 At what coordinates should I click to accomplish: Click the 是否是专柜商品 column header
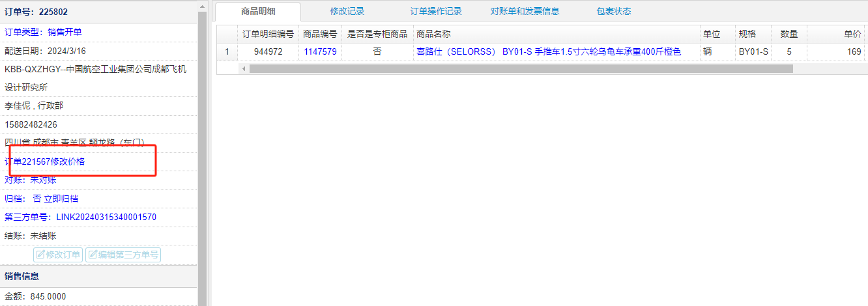coord(377,34)
